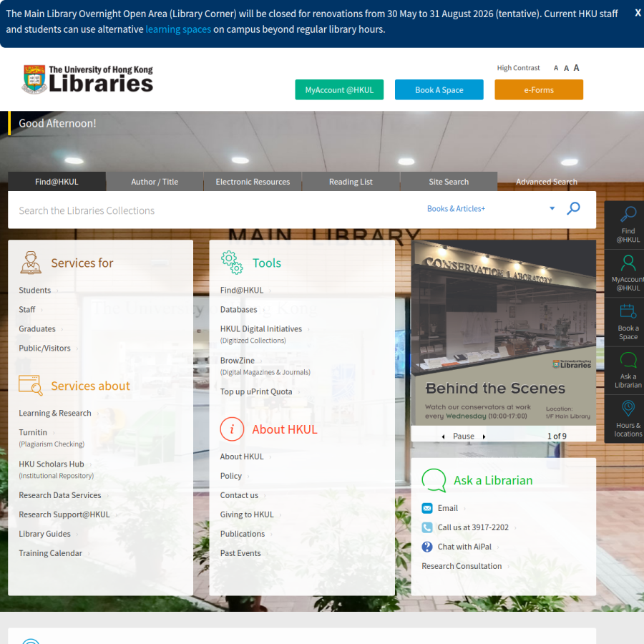Click the Tools gears icon
The height and width of the screenshot is (644, 644).
pyautogui.click(x=232, y=263)
